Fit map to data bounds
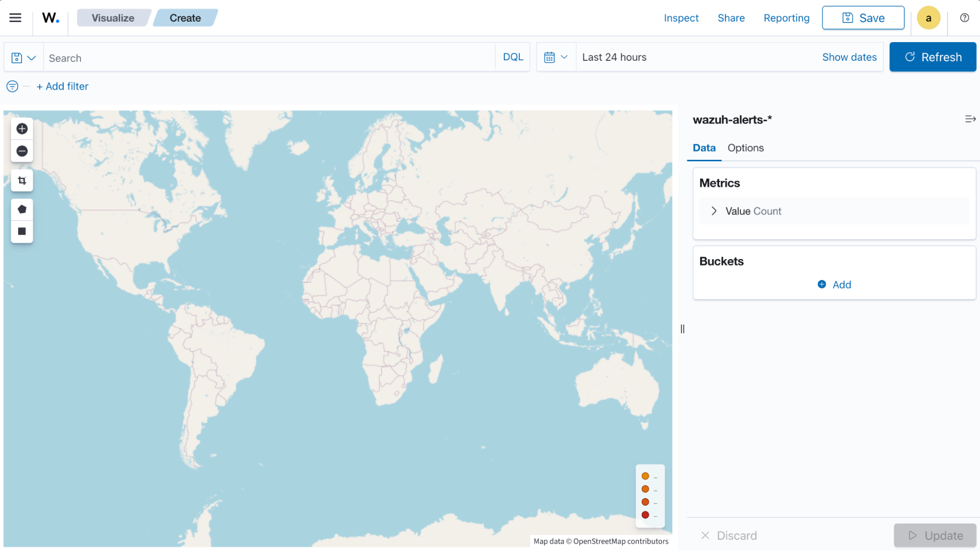980x551 pixels. click(x=22, y=180)
